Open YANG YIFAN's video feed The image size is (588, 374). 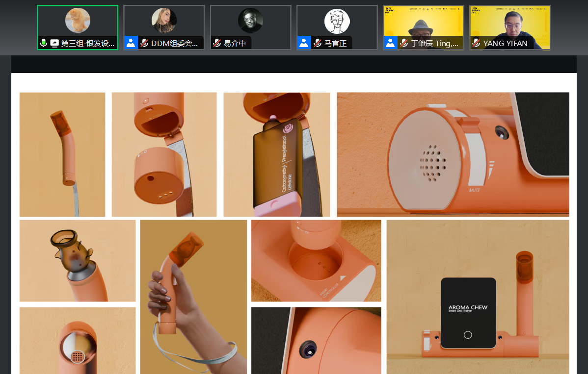point(509,22)
